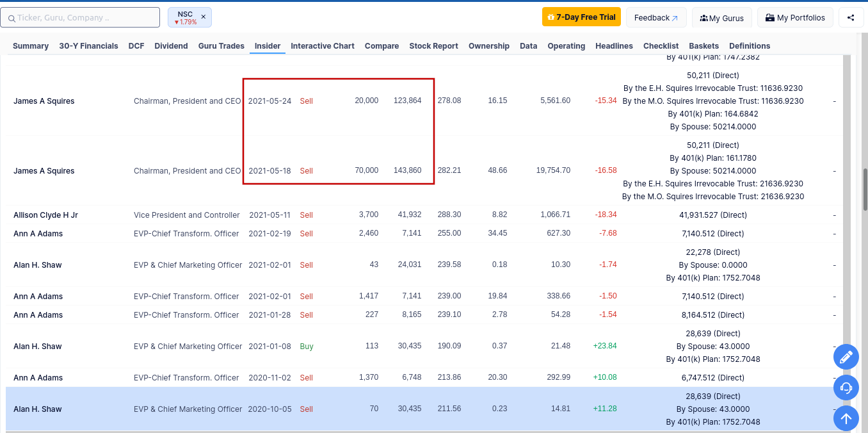Focus the ticker search field
868x433 pixels.
pyautogui.click(x=80, y=17)
